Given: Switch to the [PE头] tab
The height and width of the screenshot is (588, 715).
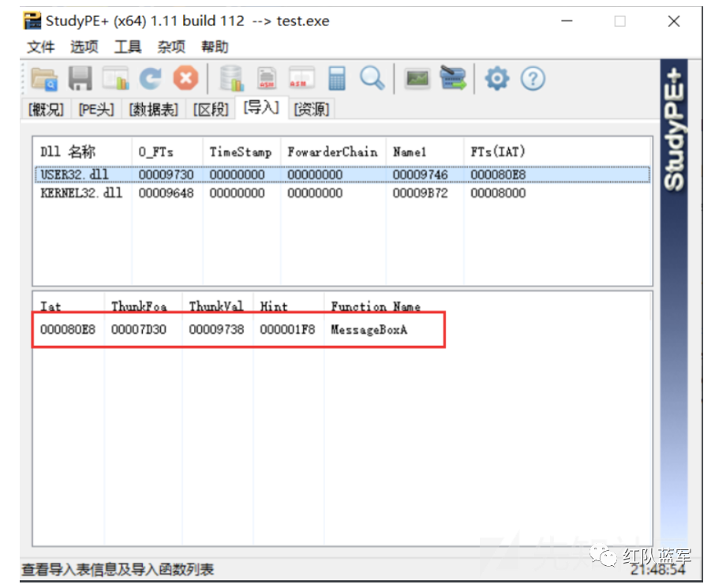Looking at the screenshot, I should pyautogui.click(x=96, y=110).
